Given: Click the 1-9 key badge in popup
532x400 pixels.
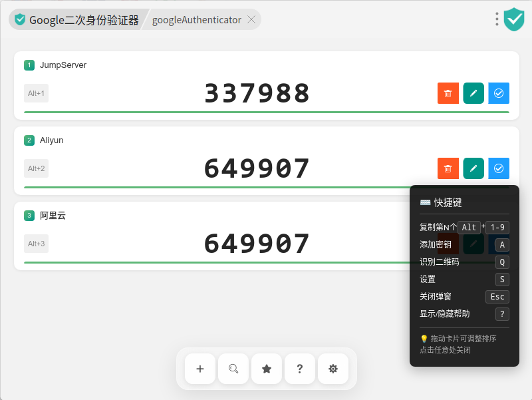Looking at the screenshot, I should tap(497, 227).
